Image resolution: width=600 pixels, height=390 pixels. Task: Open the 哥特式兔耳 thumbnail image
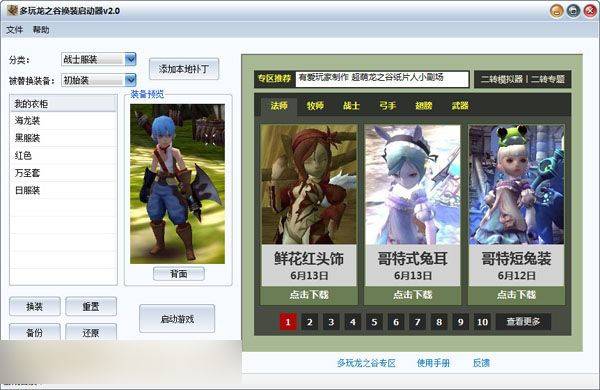coord(412,184)
